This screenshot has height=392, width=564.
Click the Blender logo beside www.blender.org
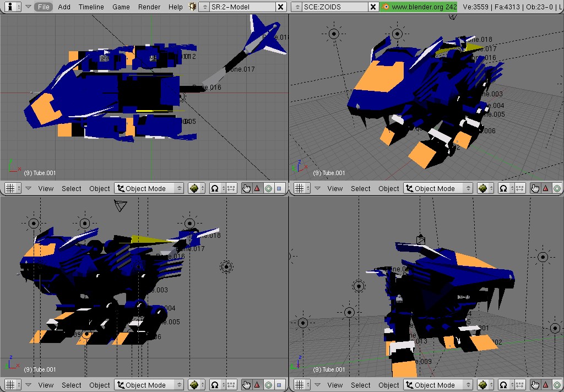tap(385, 7)
